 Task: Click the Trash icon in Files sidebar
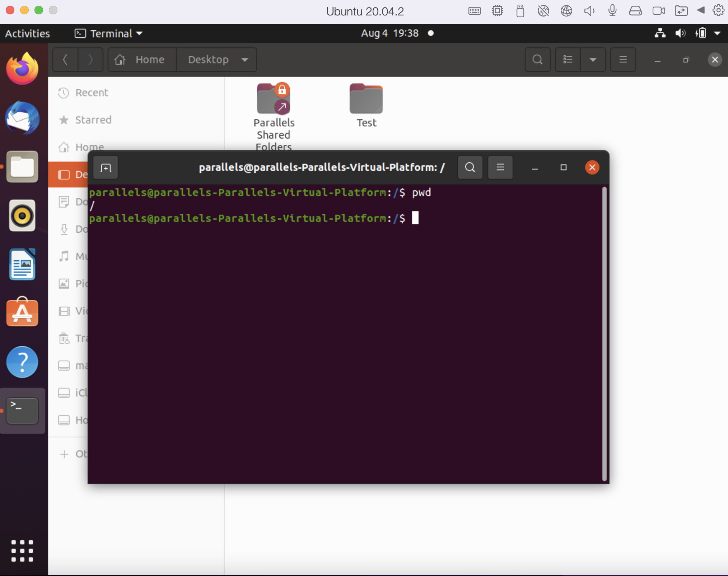[64, 338]
